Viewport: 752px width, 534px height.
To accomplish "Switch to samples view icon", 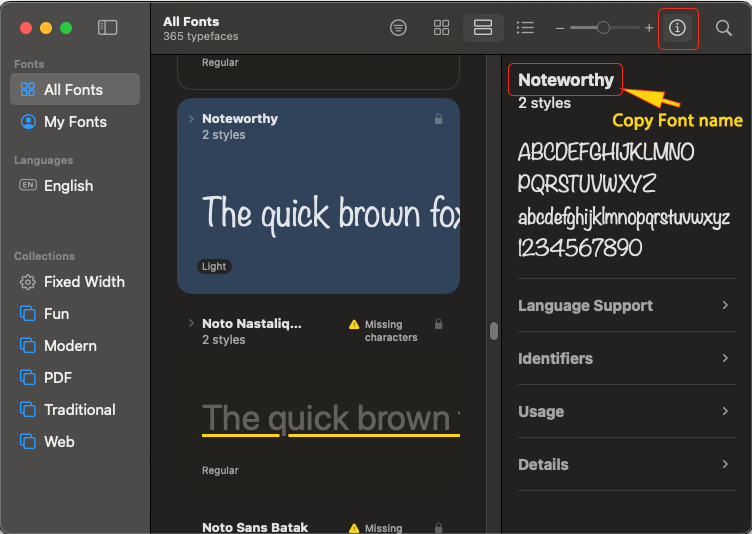I will 483,28.
